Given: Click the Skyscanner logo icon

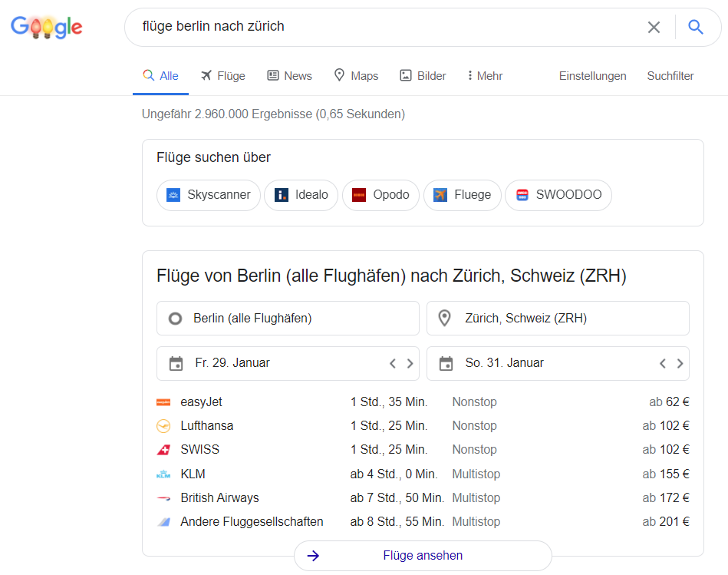Looking at the screenshot, I should click(173, 195).
